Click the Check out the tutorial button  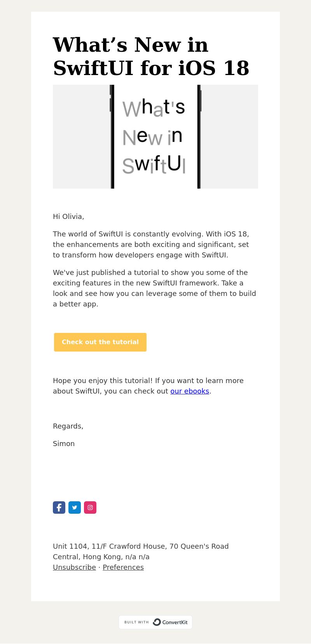[100, 342]
